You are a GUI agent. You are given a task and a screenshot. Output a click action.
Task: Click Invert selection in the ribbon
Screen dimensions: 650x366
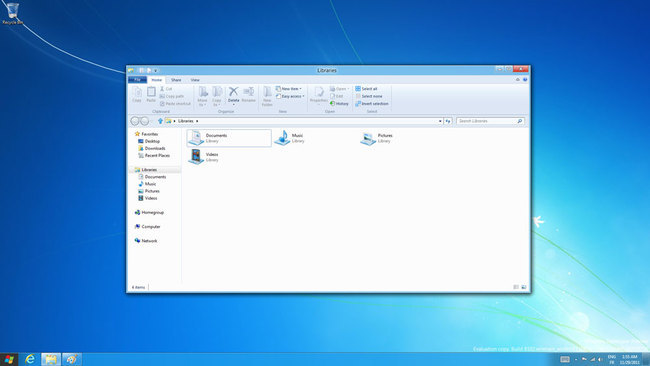pyautogui.click(x=372, y=104)
